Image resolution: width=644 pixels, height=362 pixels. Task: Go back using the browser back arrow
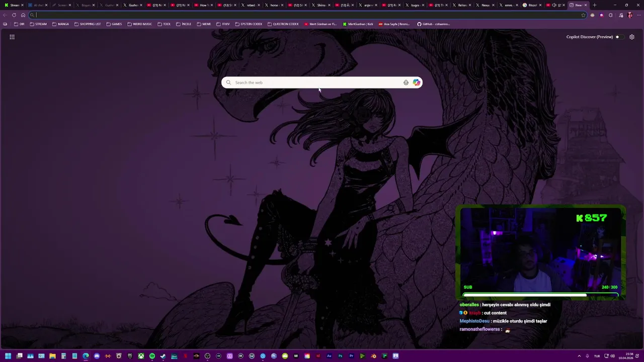coord(5,15)
